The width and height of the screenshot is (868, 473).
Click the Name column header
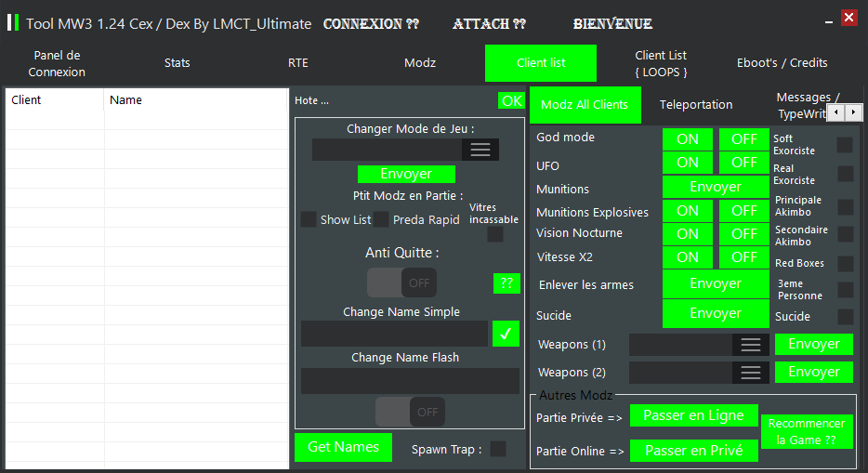pyautogui.click(x=196, y=100)
